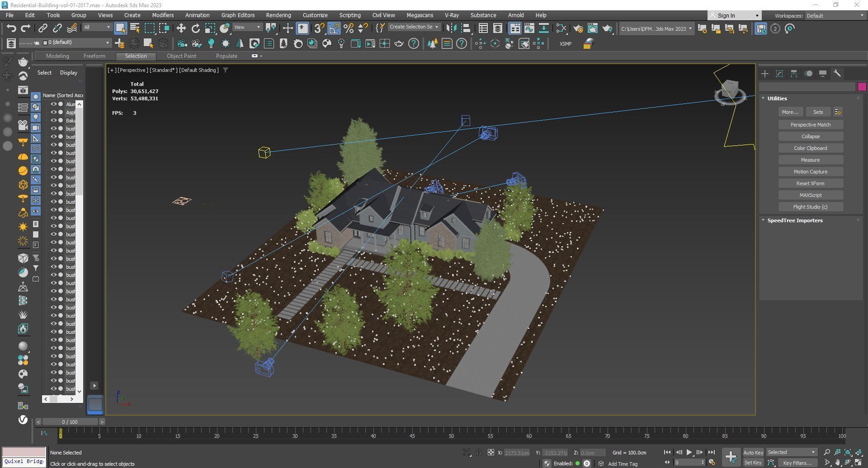Click the ViewCube navigation widget
This screenshot has height=468, width=868.
pyautogui.click(x=730, y=92)
